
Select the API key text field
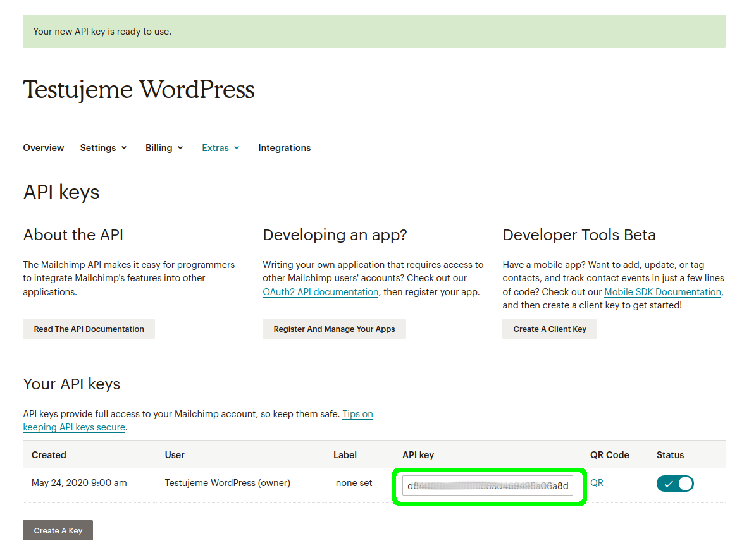click(x=488, y=486)
